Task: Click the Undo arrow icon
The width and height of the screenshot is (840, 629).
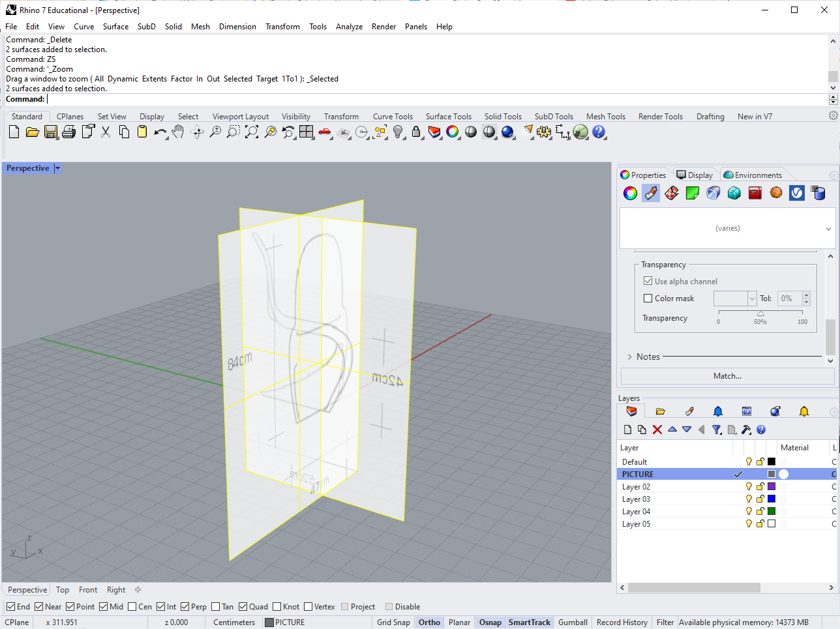Action: (x=160, y=132)
